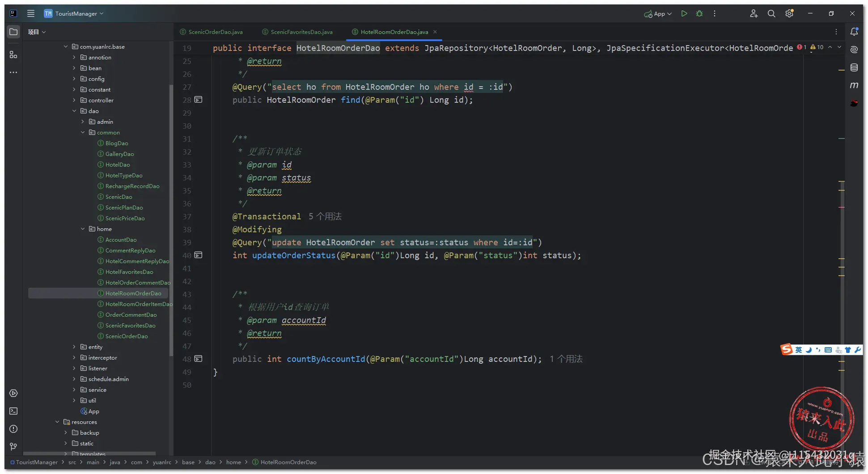Click 'dao' in the breadcrumb bar
Viewport: 868px width, 474px height.
click(x=210, y=462)
